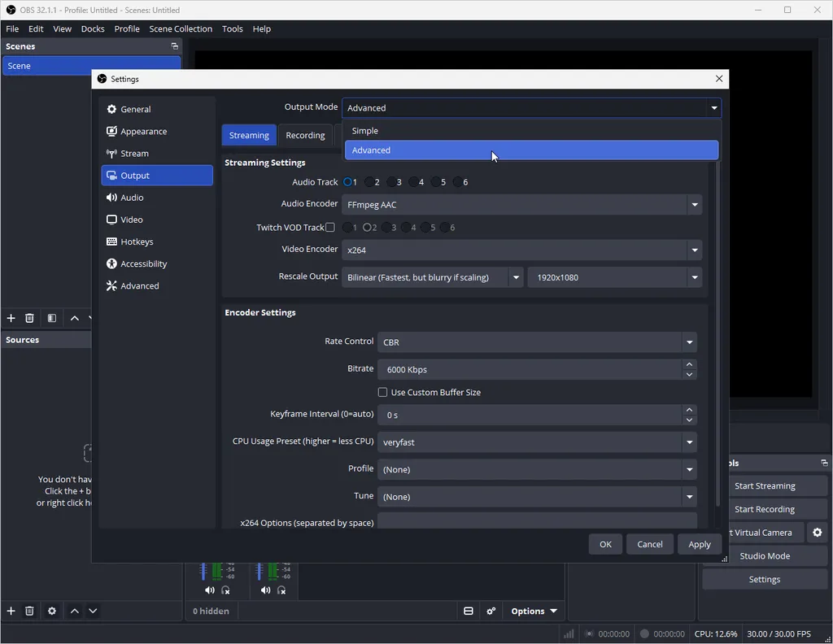Enable the Twitch VOD Track checkbox
The image size is (833, 644).
click(x=329, y=228)
